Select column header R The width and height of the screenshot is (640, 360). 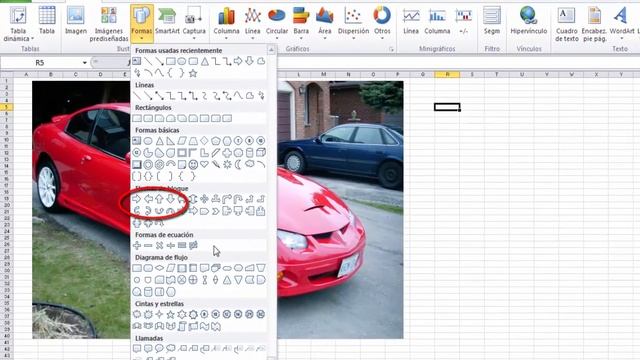coord(447,74)
